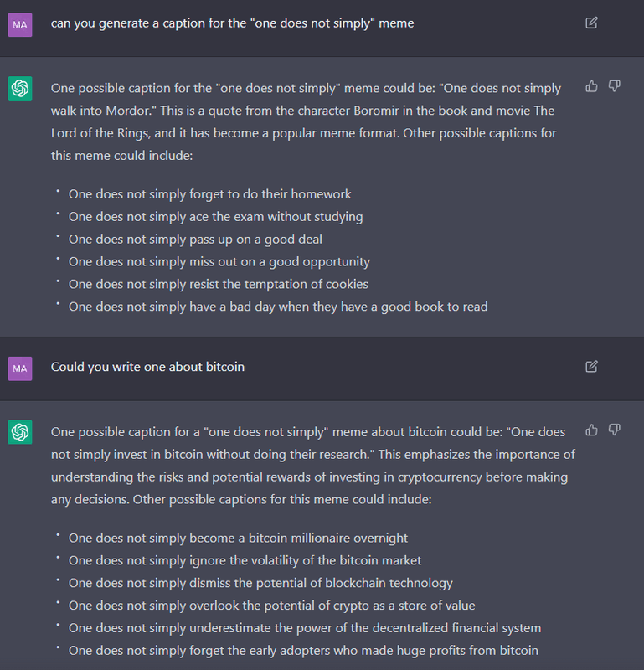The height and width of the screenshot is (670, 644).
Task: Click the "potential of blockchain technology" bullet
Action: (x=260, y=583)
